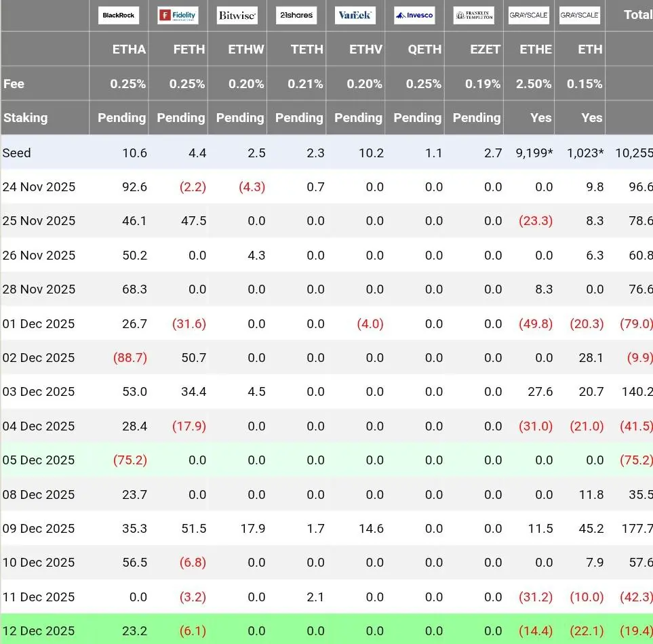This screenshot has width=653, height=644.
Task: Click the ETHE 2.50% fee cell
Action: [534, 84]
